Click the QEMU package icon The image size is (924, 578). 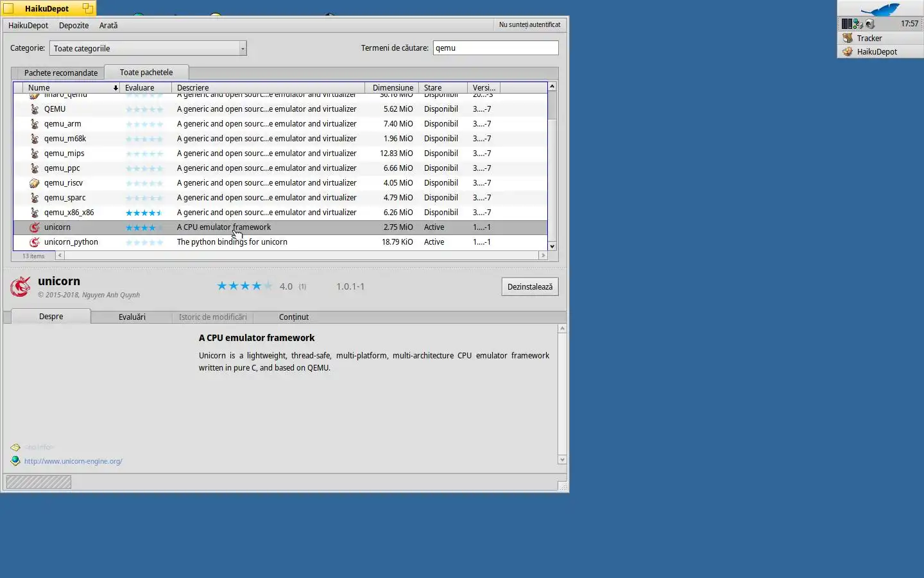tap(35, 109)
